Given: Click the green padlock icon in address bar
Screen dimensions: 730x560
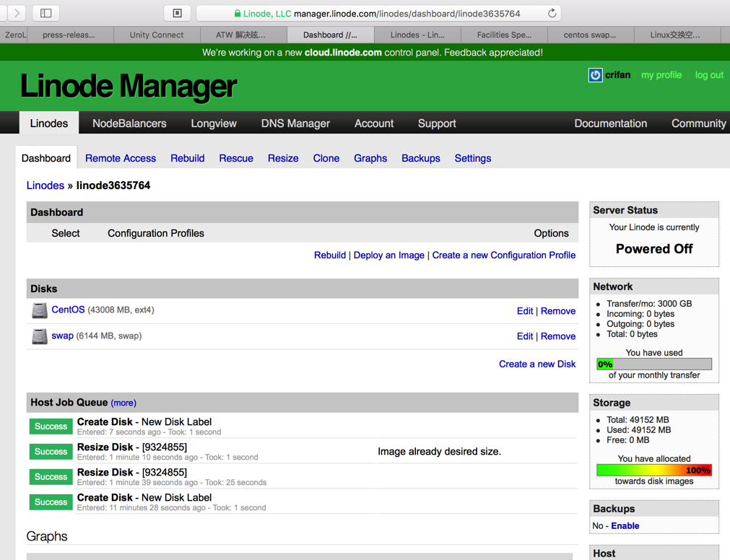Looking at the screenshot, I should click(x=238, y=14).
